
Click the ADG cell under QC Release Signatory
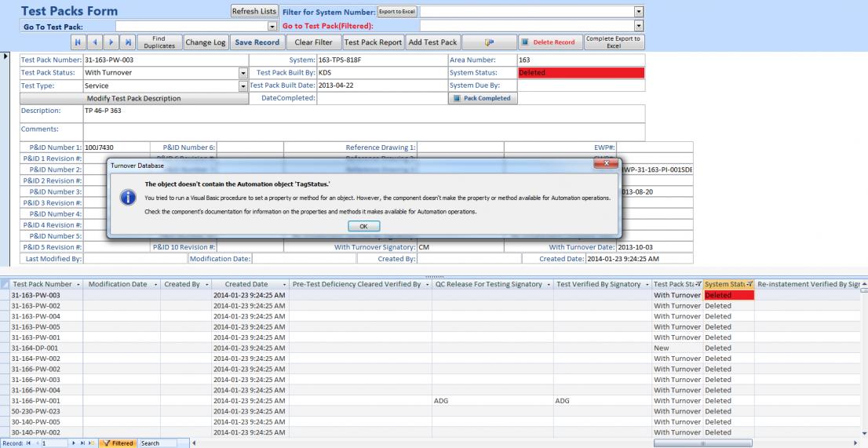[x=493, y=401]
